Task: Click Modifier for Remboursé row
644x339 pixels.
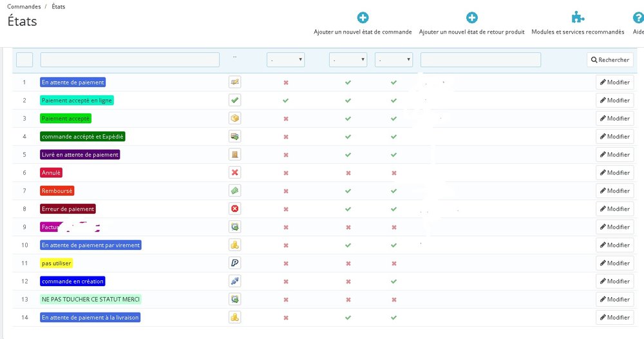Action: (x=615, y=191)
